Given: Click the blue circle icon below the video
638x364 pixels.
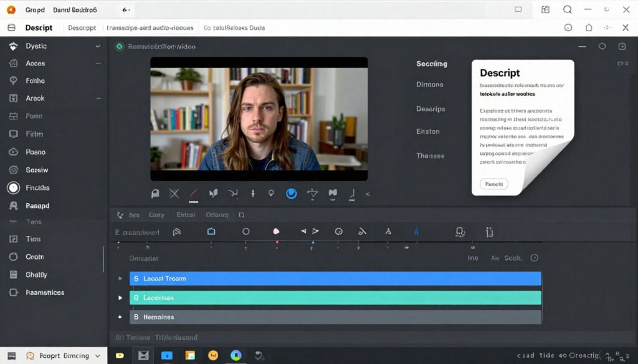Looking at the screenshot, I should click(291, 194).
